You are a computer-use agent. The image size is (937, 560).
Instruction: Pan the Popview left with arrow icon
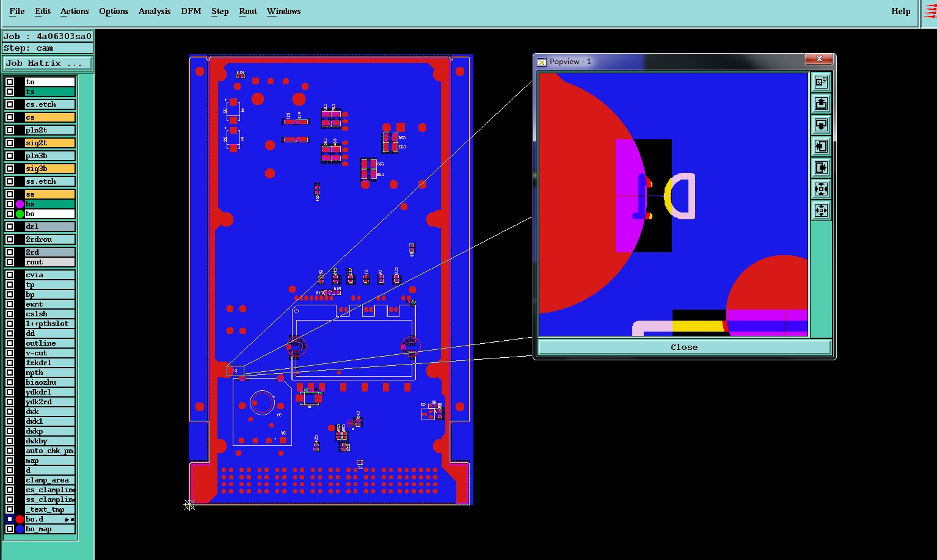tap(821, 146)
